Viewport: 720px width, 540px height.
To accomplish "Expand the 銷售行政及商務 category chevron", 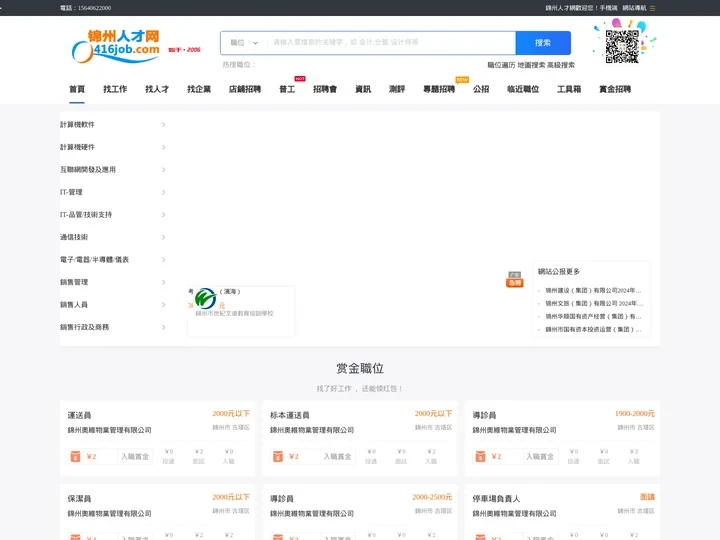I will point(163,327).
